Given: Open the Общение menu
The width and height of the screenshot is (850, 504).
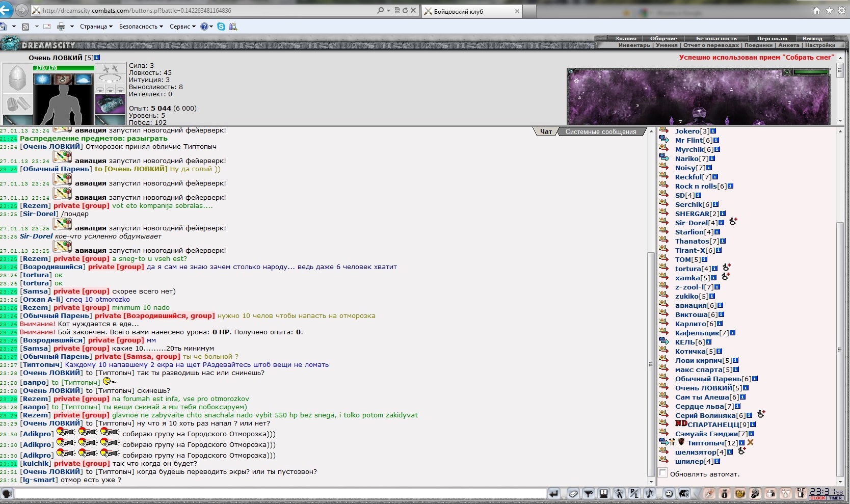Looking at the screenshot, I should point(663,38).
